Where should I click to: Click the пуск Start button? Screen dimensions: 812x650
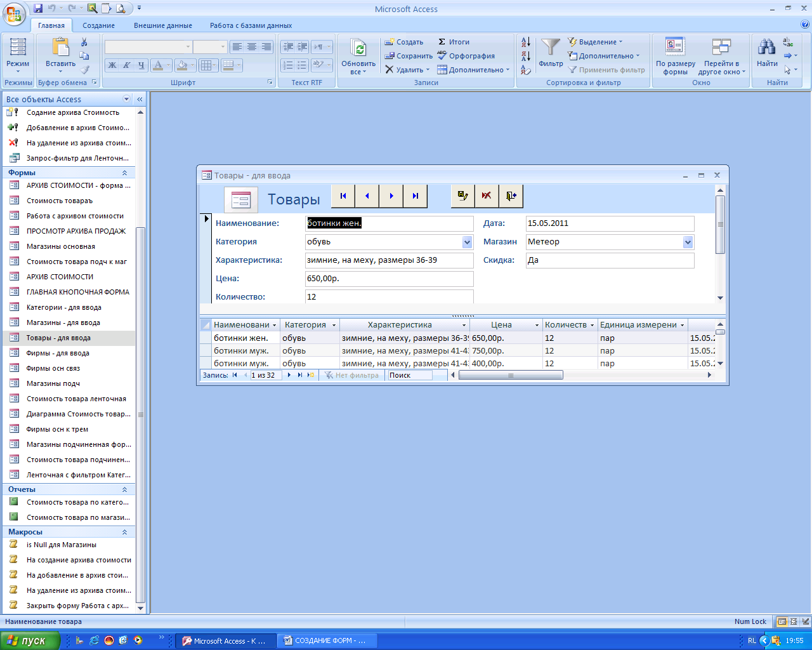coord(29,640)
